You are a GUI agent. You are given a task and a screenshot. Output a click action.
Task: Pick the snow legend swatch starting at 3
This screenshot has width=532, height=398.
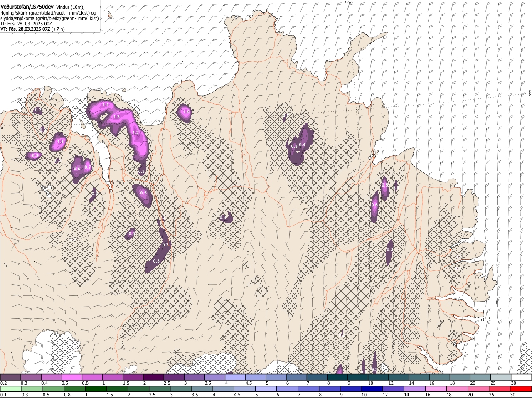194,377
